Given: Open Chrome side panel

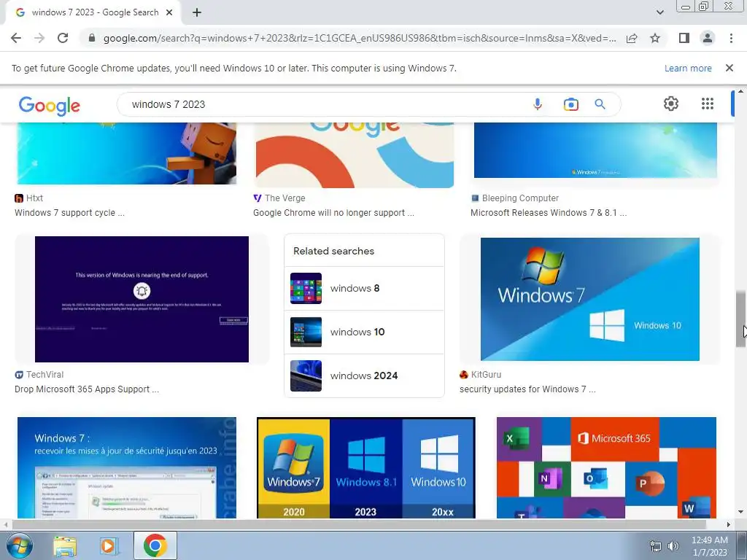Looking at the screenshot, I should [684, 38].
